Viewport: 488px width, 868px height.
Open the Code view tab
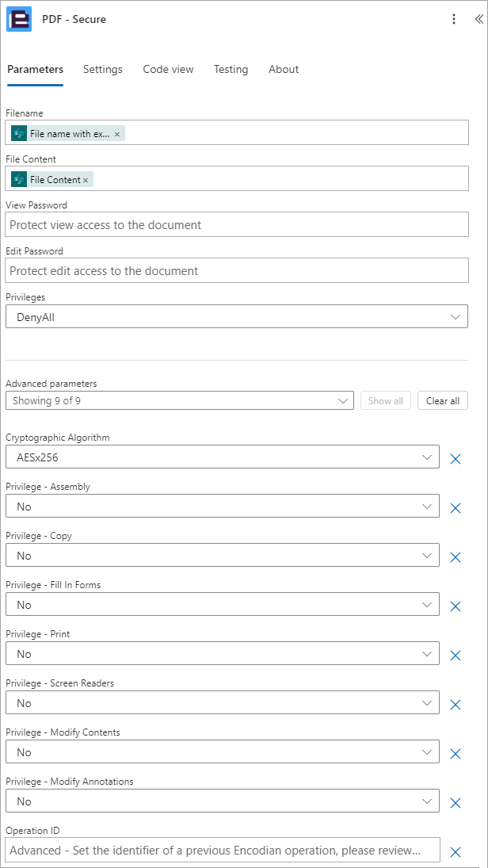[168, 69]
